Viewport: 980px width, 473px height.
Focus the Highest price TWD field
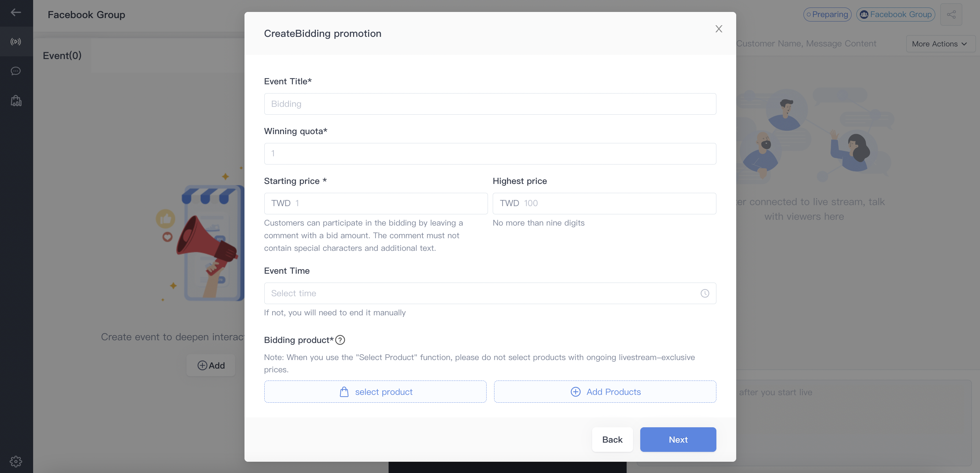[604, 203]
